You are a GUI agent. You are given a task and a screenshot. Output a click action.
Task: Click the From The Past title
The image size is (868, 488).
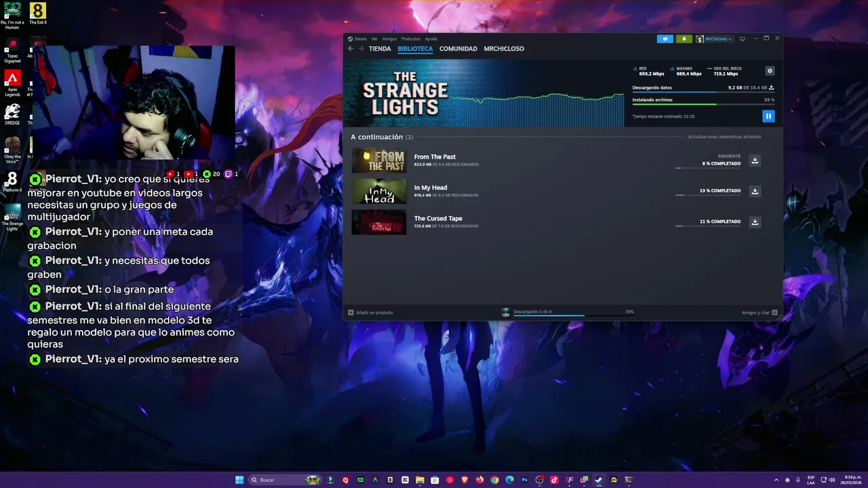(435, 157)
